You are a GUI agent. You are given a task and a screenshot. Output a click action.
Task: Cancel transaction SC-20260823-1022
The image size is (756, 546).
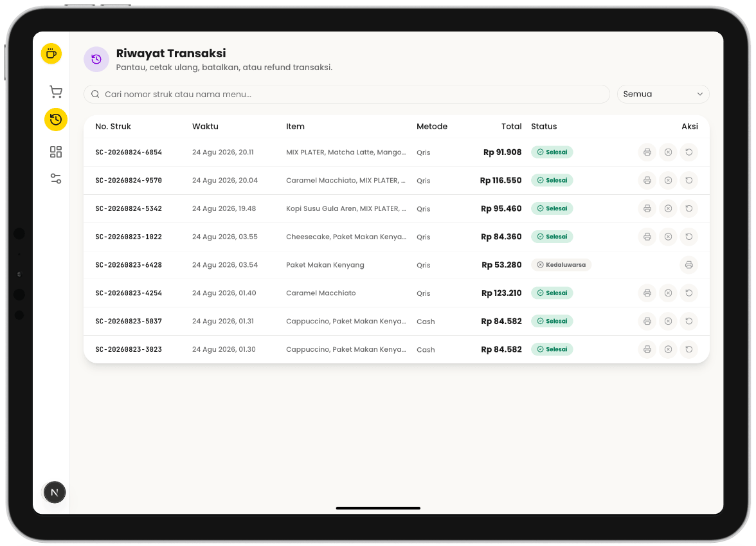coord(668,237)
